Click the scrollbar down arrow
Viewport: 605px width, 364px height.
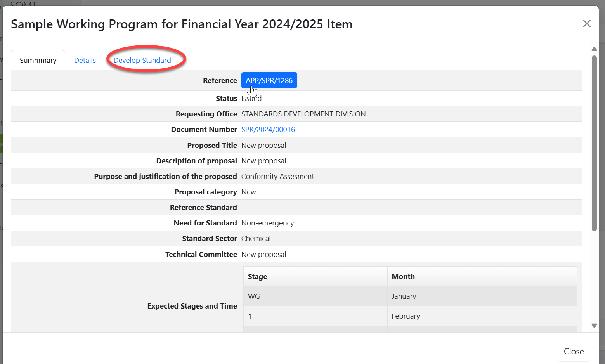tap(594, 326)
